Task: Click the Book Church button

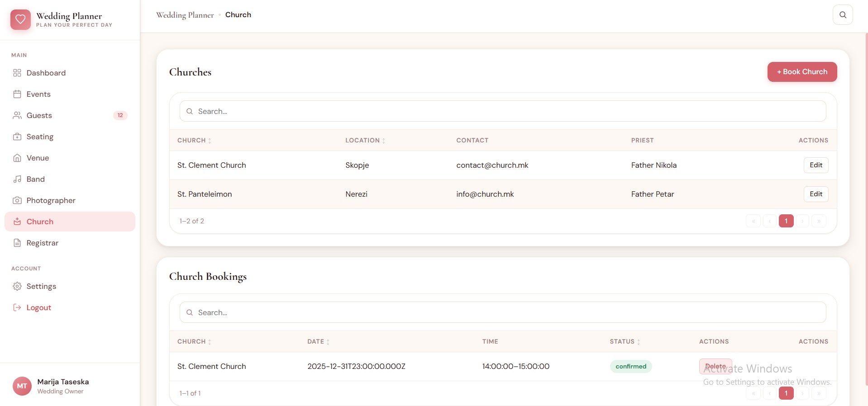Action: (x=801, y=72)
